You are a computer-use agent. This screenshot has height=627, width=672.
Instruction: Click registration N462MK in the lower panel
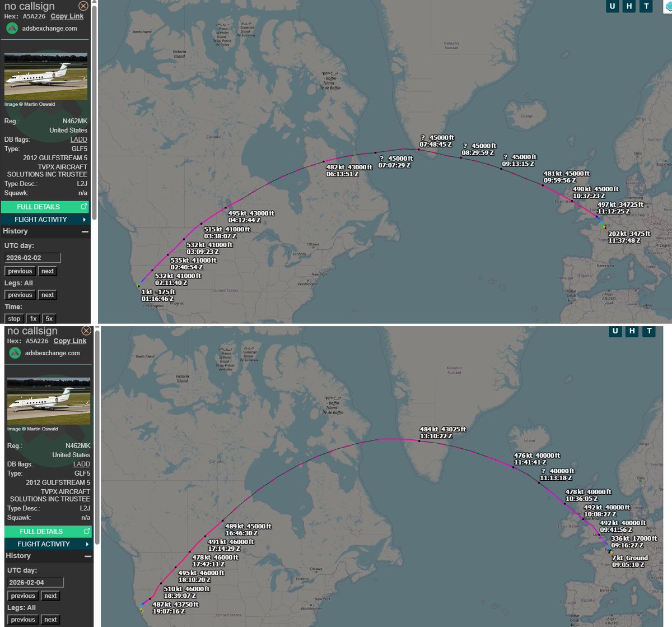(78, 445)
